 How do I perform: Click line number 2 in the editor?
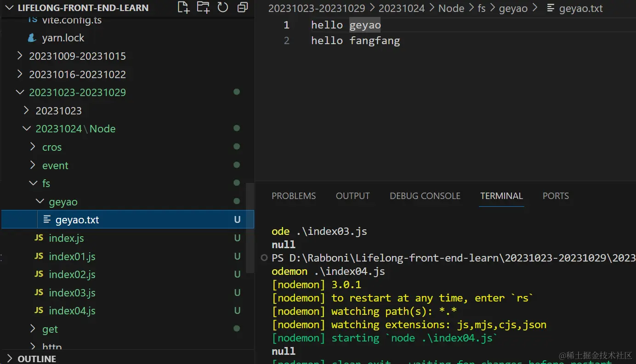point(286,41)
